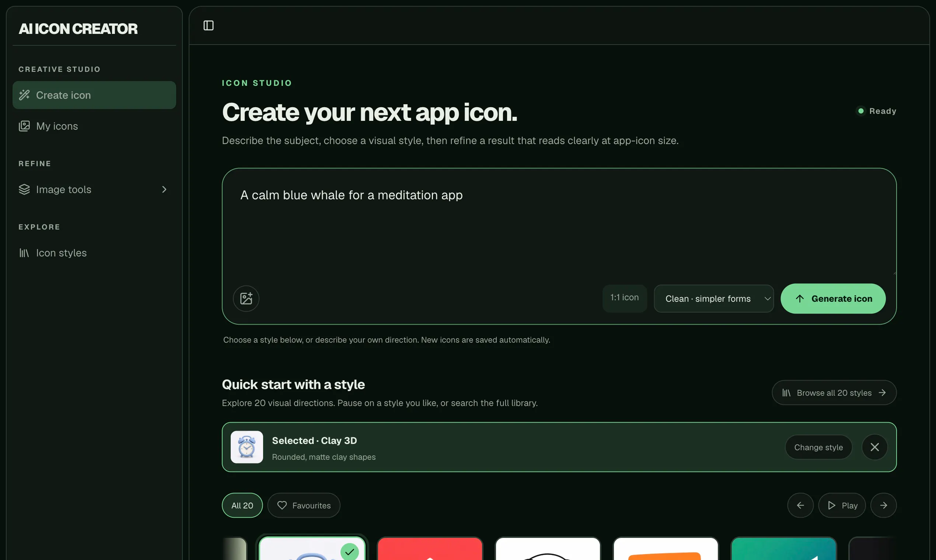This screenshot has height=560, width=936.
Task: Click into the prompt text area
Action: point(559,223)
